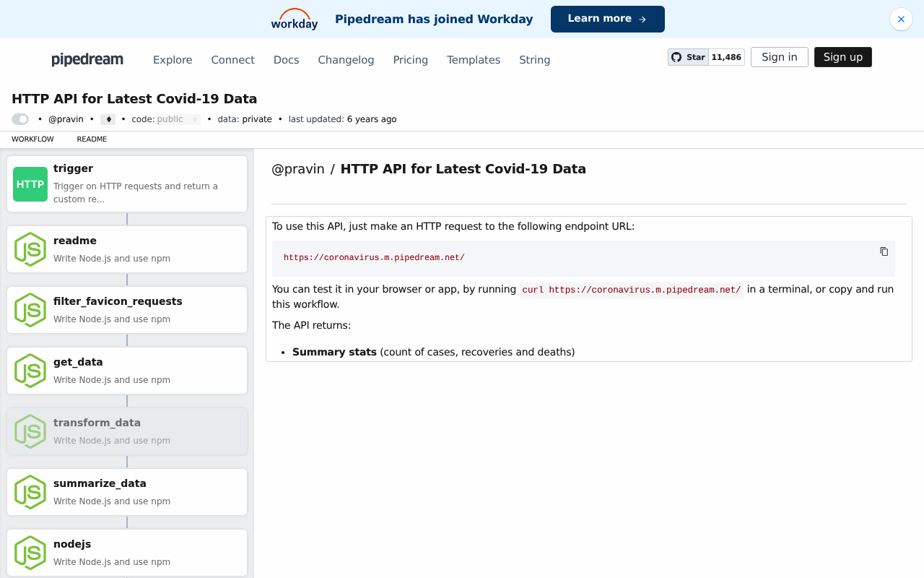The height and width of the screenshot is (578, 924).
Task: Toggle the workflow active switch
Action: 20,119
